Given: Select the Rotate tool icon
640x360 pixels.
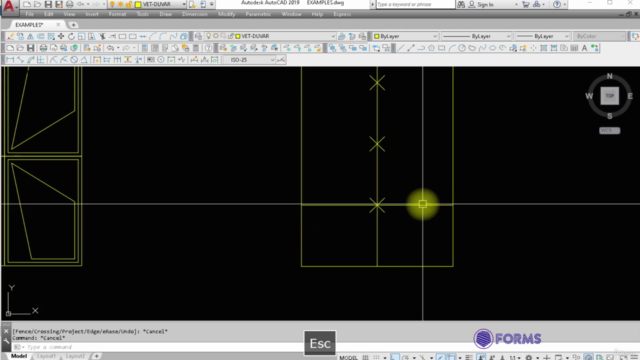Looking at the screenshot, I should pos(71,36).
